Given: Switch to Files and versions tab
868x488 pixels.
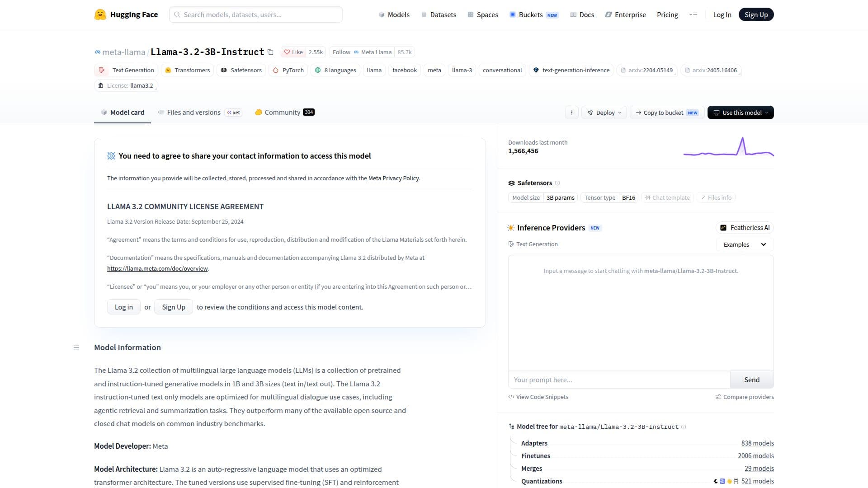Looking at the screenshot, I should point(199,112).
